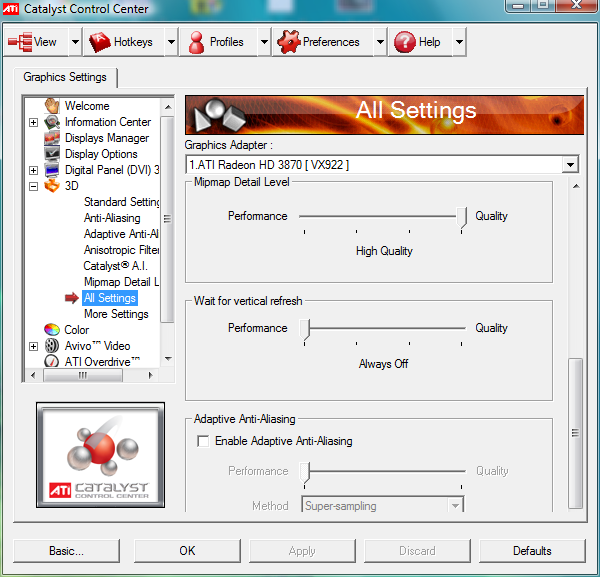The width and height of the screenshot is (600, 577).
Task: Click the Help question mark icon
Action: tap(404, 42)
